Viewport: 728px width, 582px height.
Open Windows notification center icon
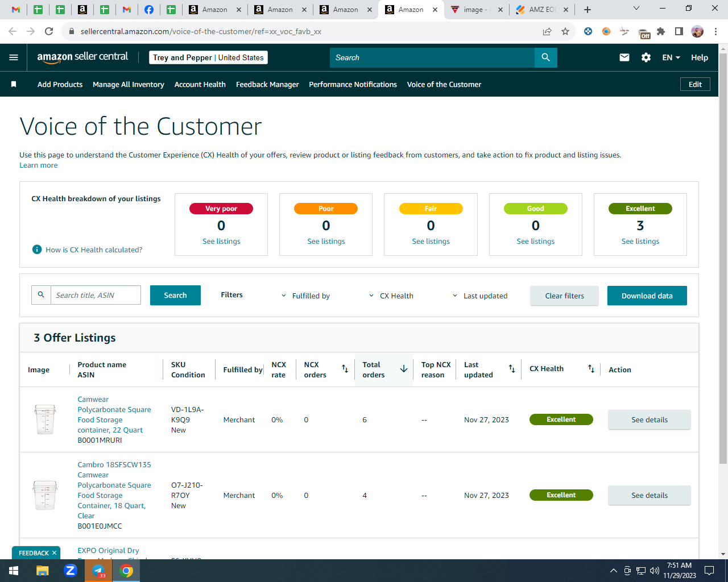(x=709, y=571)
